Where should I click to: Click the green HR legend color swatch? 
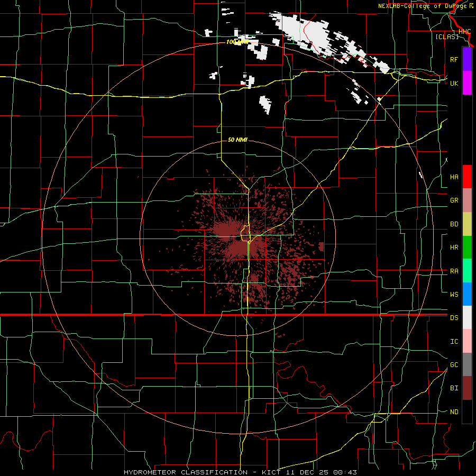point(467,248)
